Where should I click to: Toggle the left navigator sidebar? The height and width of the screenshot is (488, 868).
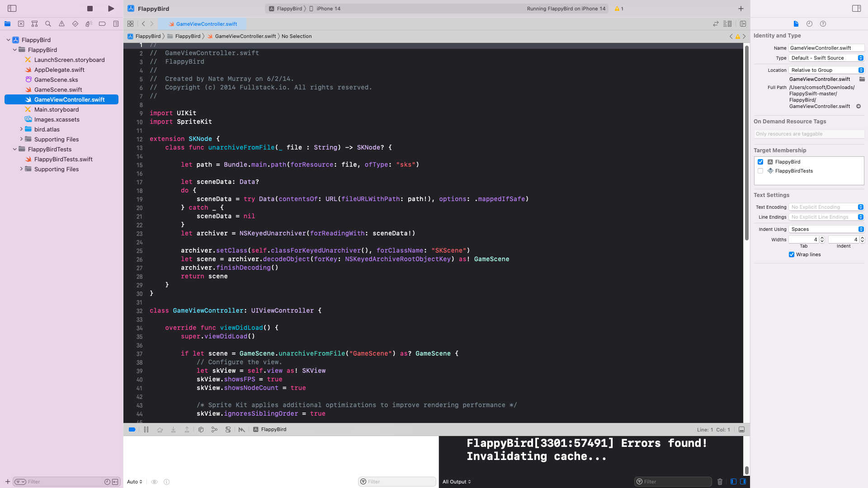pos(12,9)
